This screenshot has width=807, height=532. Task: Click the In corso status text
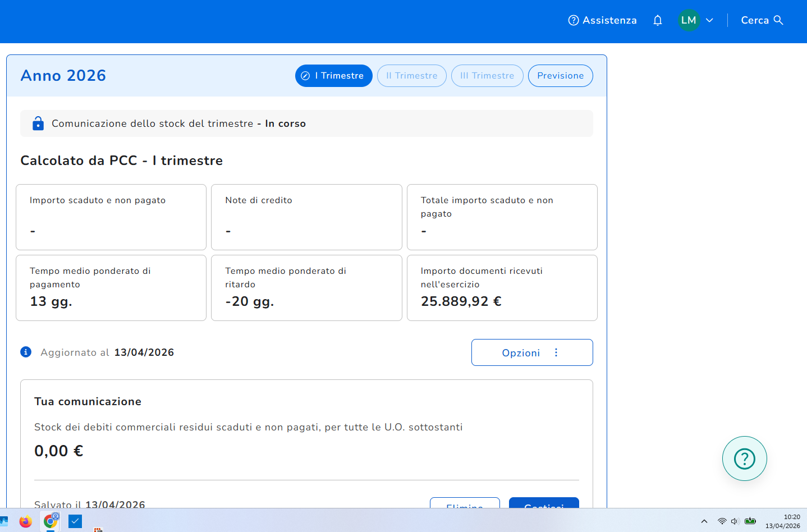286,123
